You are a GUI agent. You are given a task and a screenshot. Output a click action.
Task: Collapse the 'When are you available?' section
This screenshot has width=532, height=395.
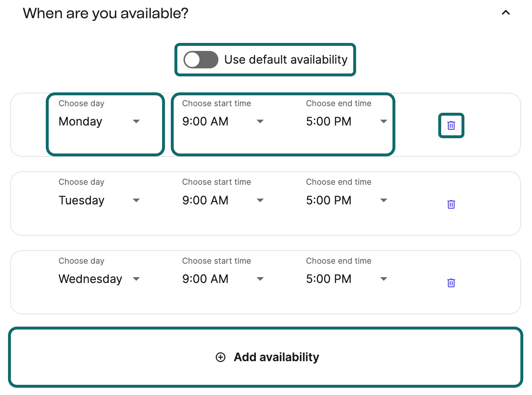[x=505, y=13]
